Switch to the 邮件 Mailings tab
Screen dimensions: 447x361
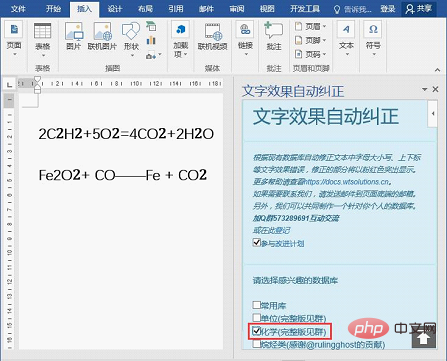tap(206, 9)
